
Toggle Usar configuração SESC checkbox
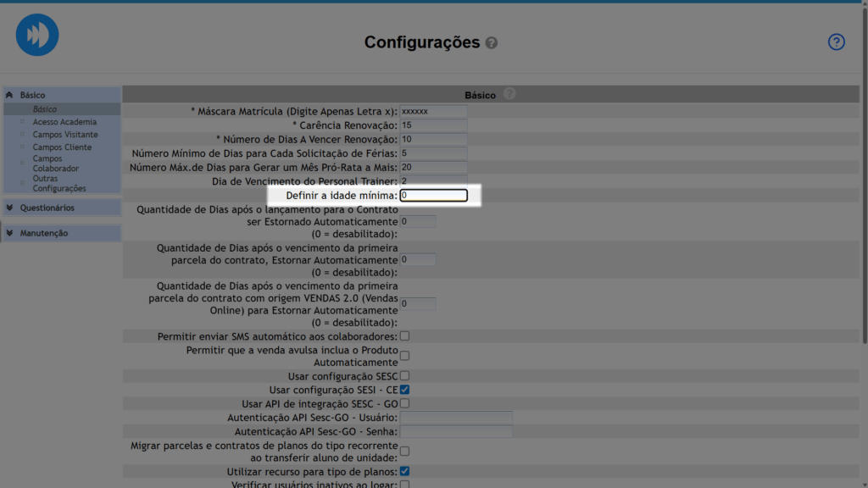coord(404,375)
